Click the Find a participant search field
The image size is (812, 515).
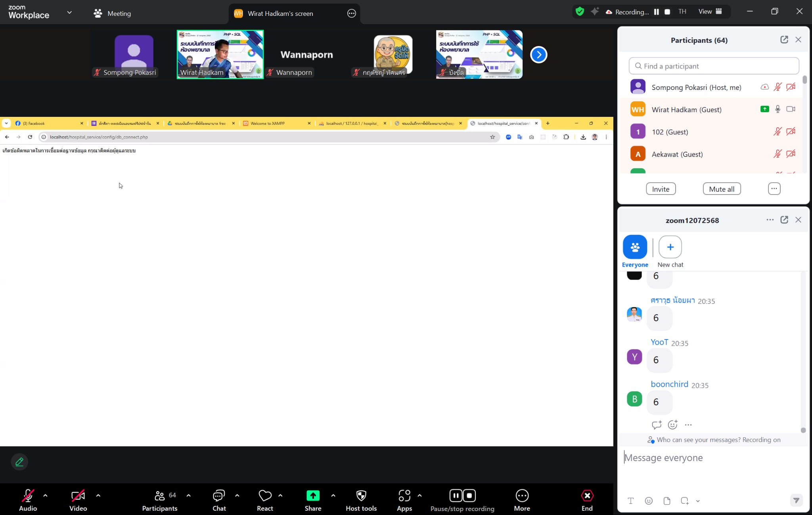point(714,66)
